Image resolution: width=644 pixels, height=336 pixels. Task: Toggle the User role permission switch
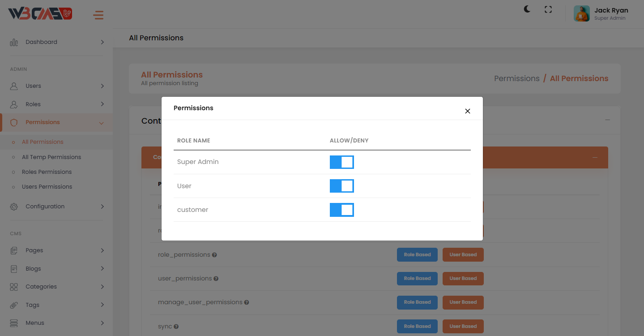coord(341,186)
